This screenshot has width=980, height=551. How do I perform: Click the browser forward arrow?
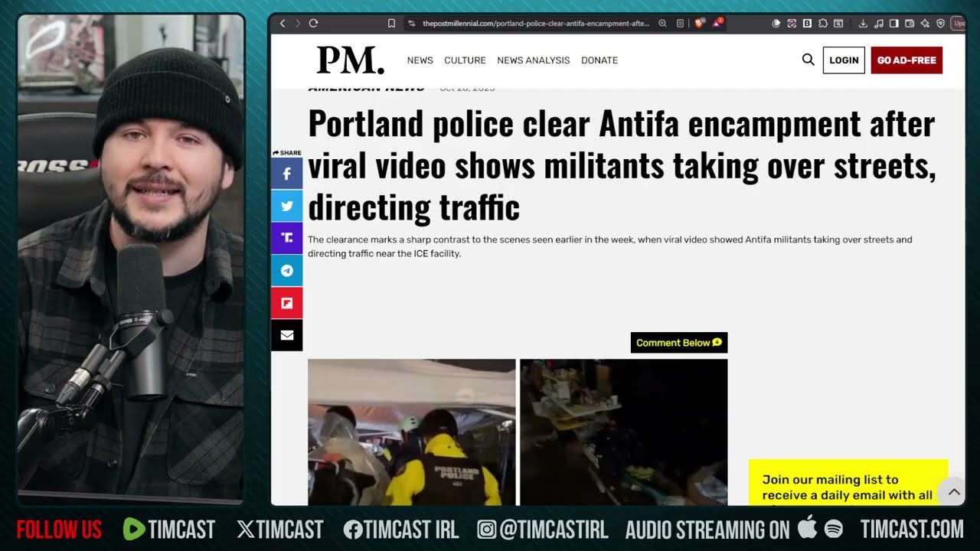pyautogui.click(x=298, y=24)
